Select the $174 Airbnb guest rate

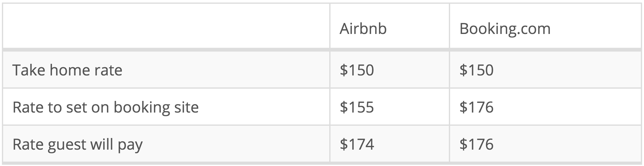coord(357,145)
